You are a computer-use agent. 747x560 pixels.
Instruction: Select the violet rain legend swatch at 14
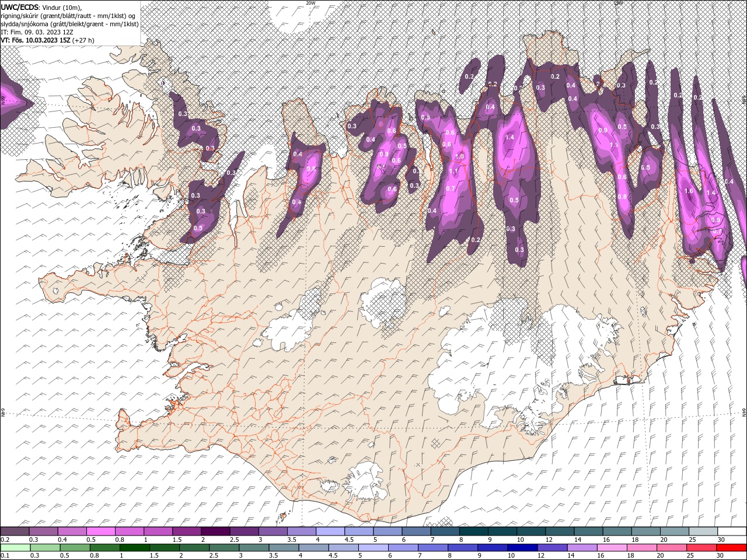click(581, 548)
